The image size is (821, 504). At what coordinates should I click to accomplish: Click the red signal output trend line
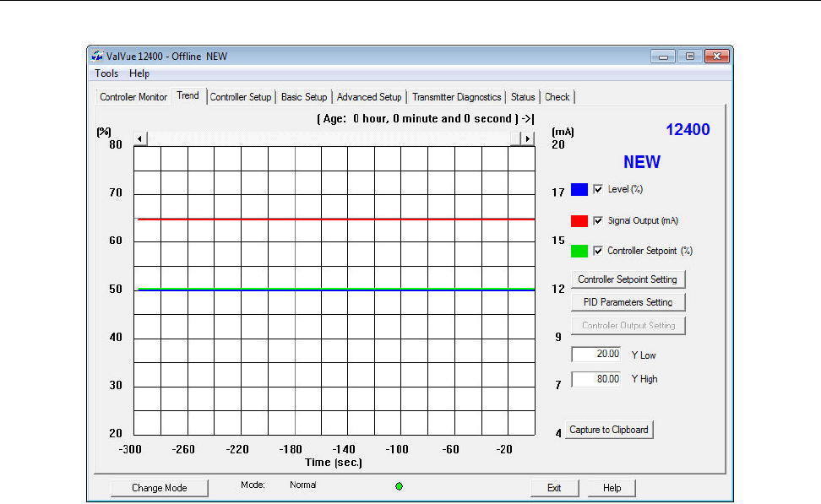336,219
